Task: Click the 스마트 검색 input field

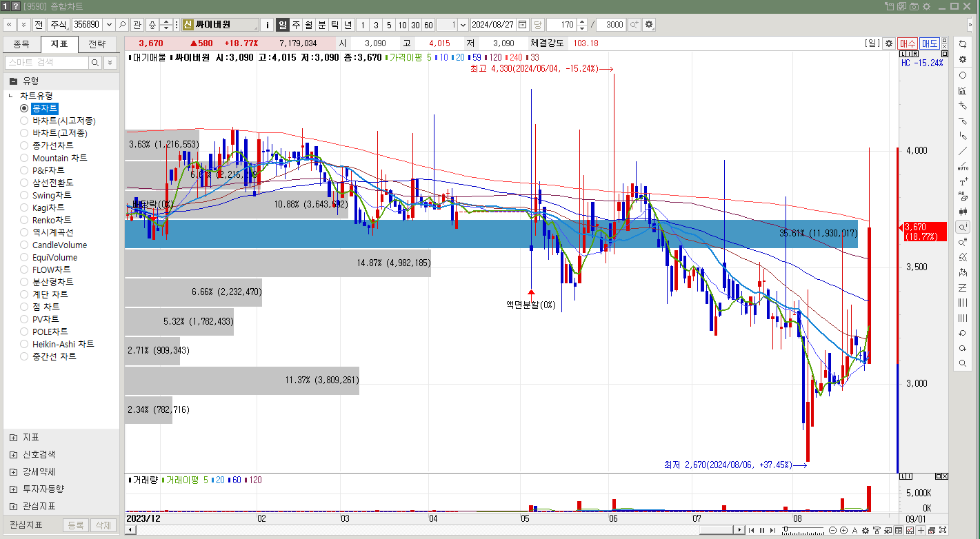Action: pos(47,63)
